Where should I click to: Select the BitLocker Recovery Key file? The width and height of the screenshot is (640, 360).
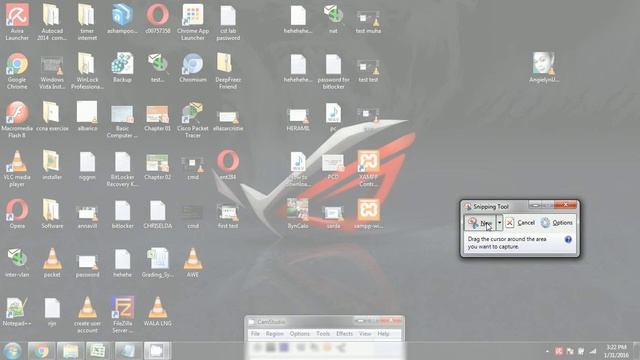(122, 169)
